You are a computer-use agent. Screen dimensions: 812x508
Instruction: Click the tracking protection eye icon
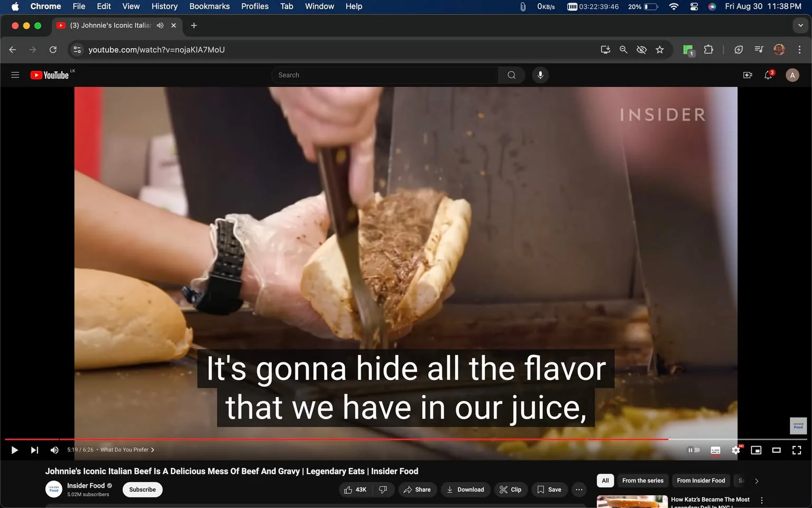pyautogui.click(x=642, y=50)
